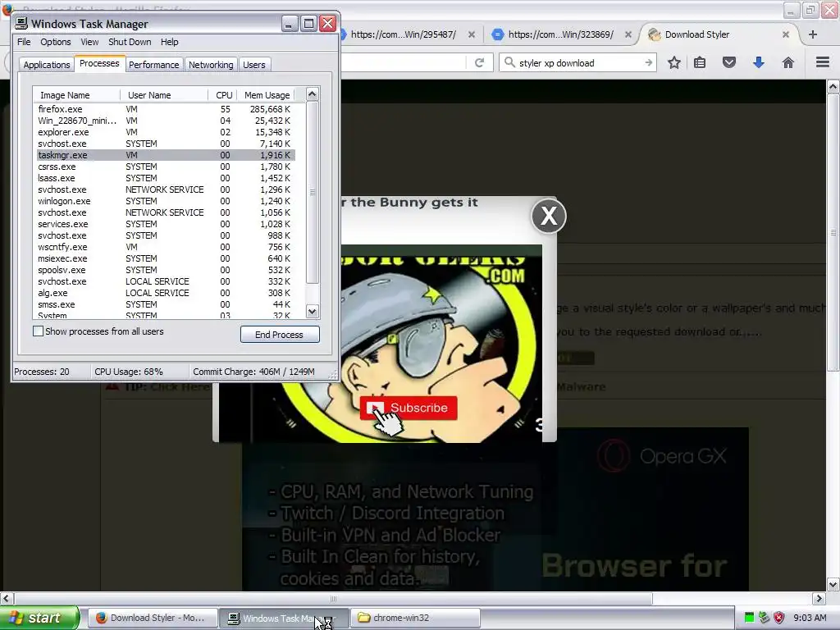
Task: Select msiexec.exe process row
Action: pyautogui.click(x=164, y=258)
